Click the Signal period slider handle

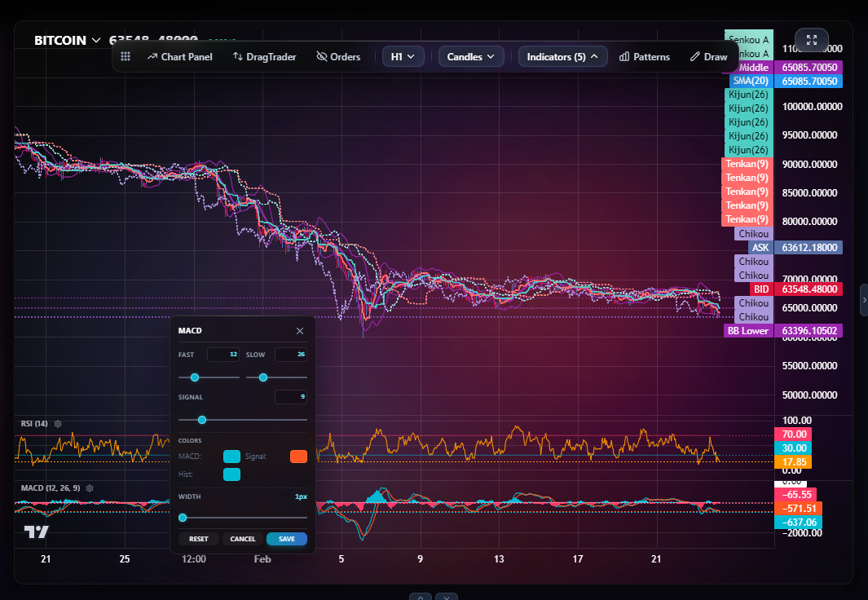[x=202, y=420]
